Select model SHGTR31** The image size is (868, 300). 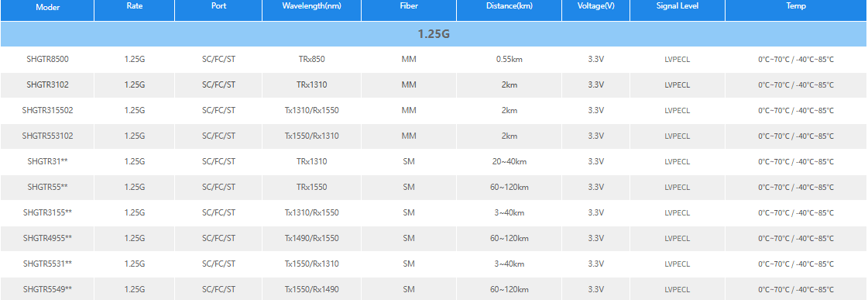(47, 161)
